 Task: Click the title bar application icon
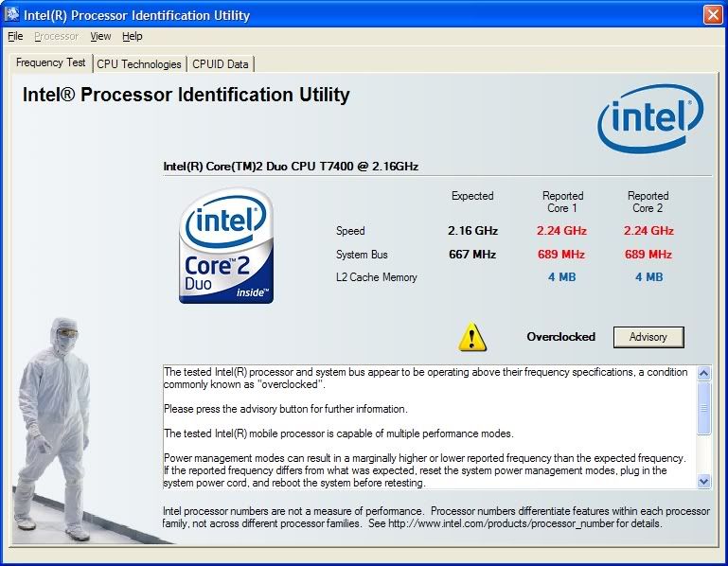click(x=11, y=15)
